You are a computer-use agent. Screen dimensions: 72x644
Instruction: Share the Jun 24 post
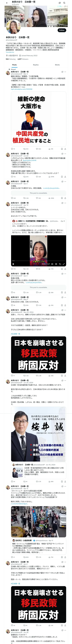[65, 177]
